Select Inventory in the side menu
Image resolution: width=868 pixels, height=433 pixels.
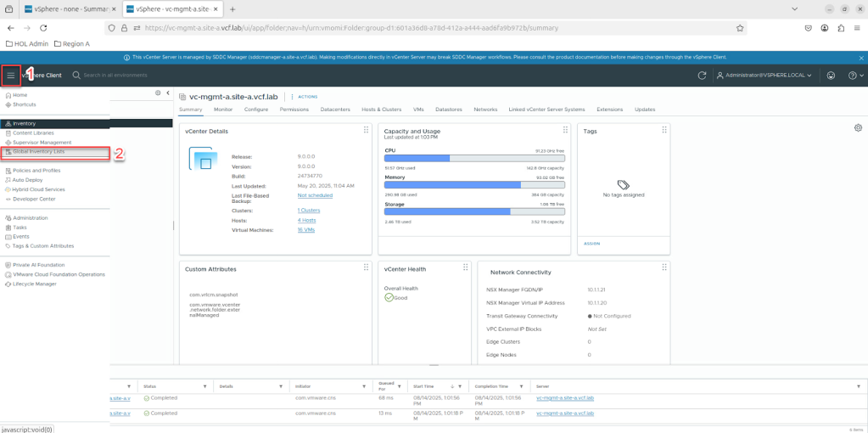[x=55, y=123]
